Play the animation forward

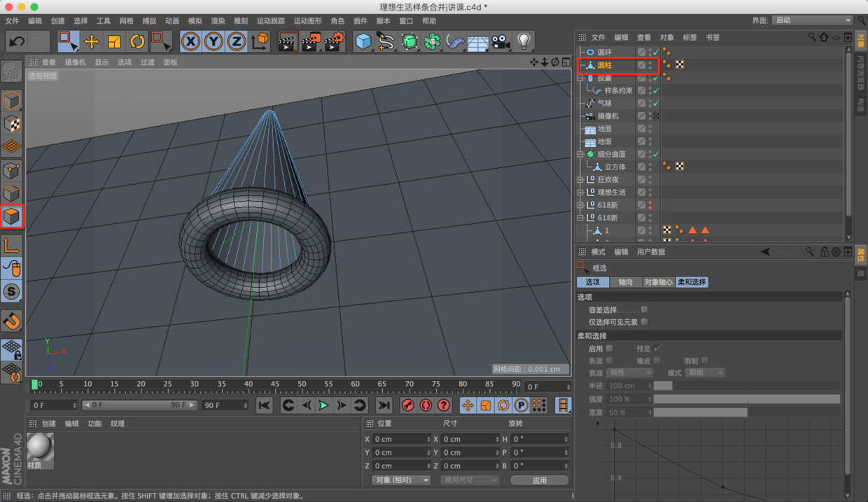pyautogui.click(x=323, y=405)
